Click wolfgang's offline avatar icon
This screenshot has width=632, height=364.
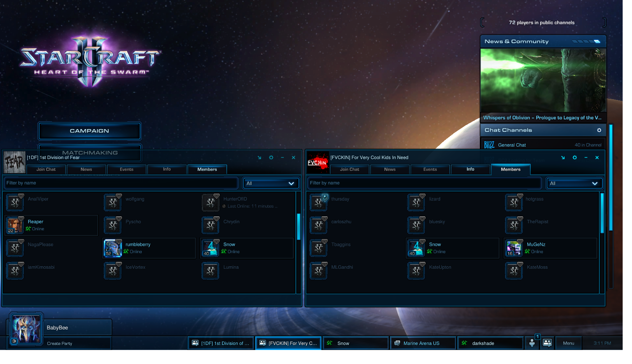click(113, 203)
